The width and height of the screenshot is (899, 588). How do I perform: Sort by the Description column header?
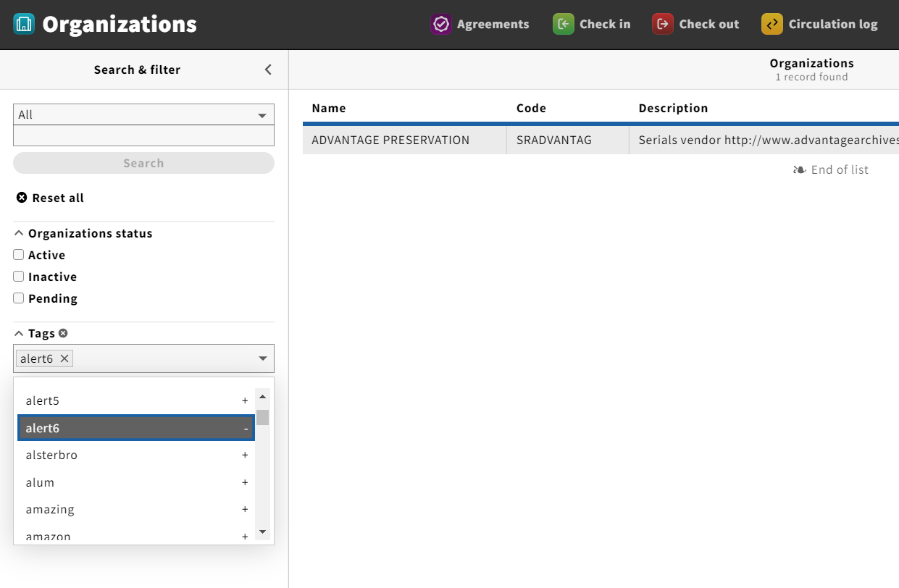click(x=673, y=108)
